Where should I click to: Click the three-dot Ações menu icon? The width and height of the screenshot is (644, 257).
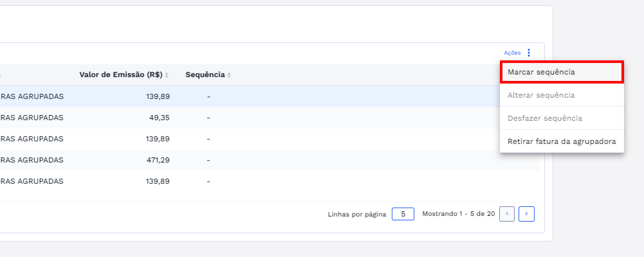click(529, 52)
